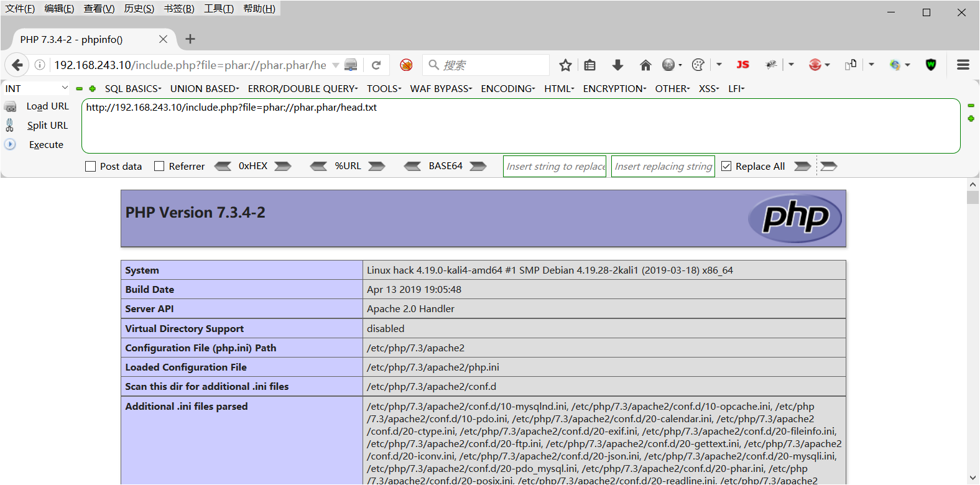Screen dimensions: 980x485
Task: Open the 编辑(E) menu
Action: [x=59, y=8]
